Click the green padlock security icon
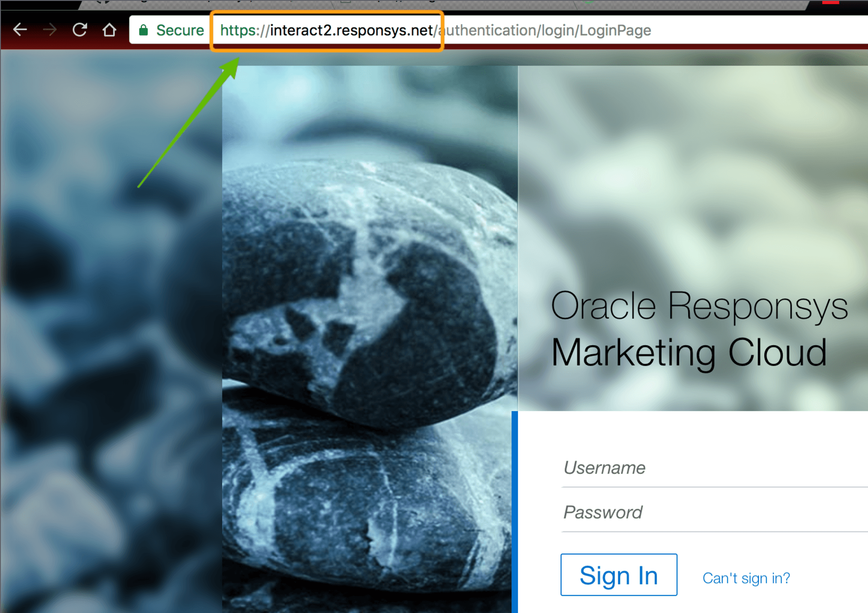868x613 pixels. pos(143,30)
